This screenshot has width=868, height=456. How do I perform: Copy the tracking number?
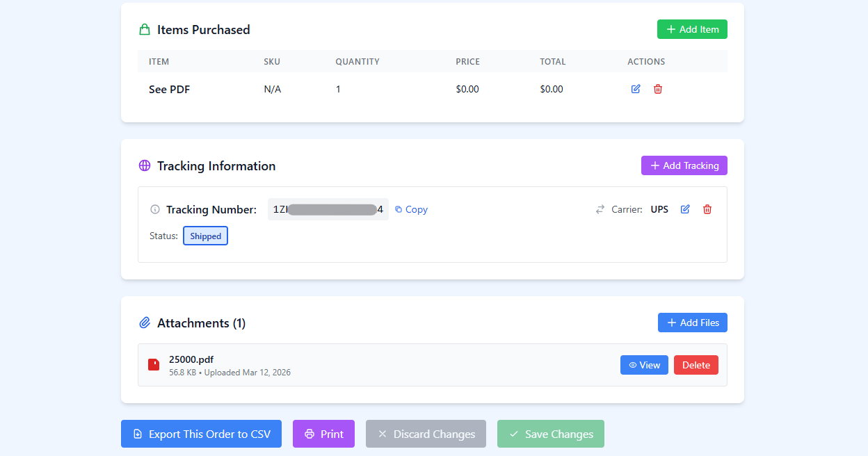[x=411, y=209]
